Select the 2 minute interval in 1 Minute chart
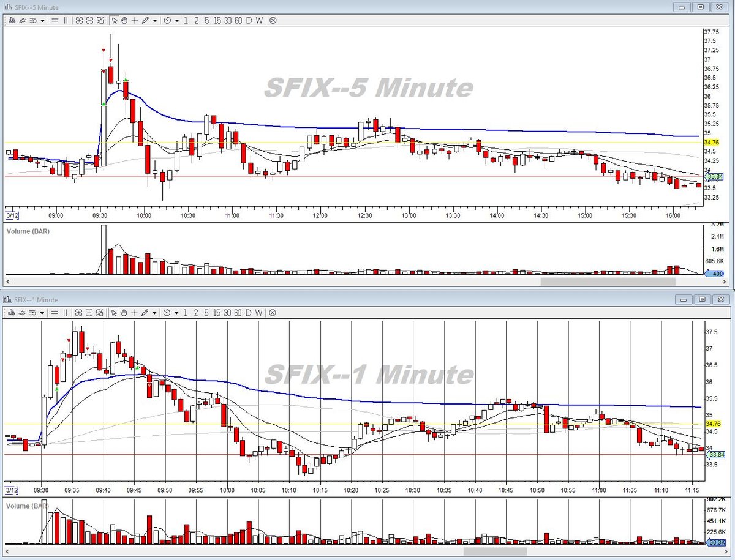The height and width of the screenshot is (560, 735). (196, 313)
